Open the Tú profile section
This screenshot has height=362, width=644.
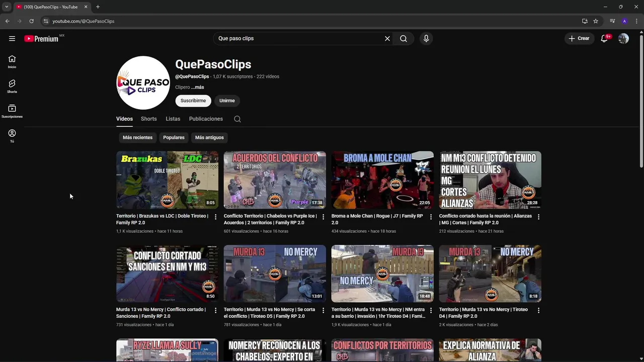pos(12,136)
